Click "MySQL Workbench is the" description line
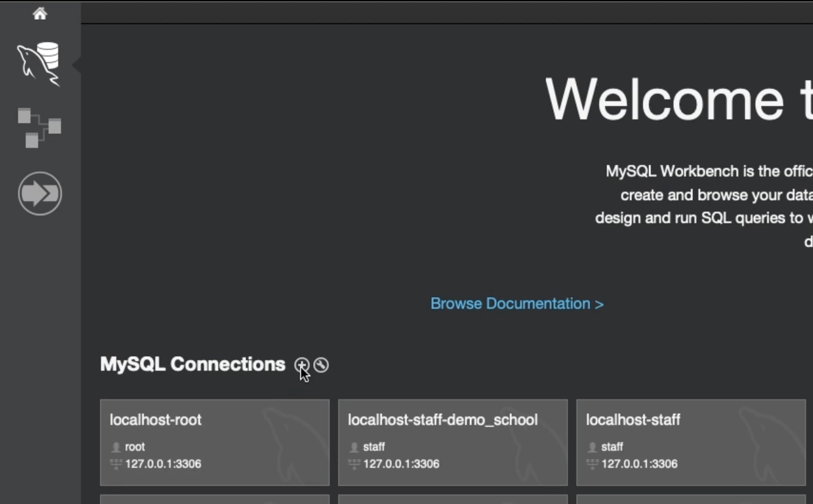Image resolution: width=813 pixels, height=504 pixels. click(x=709, y=171)
